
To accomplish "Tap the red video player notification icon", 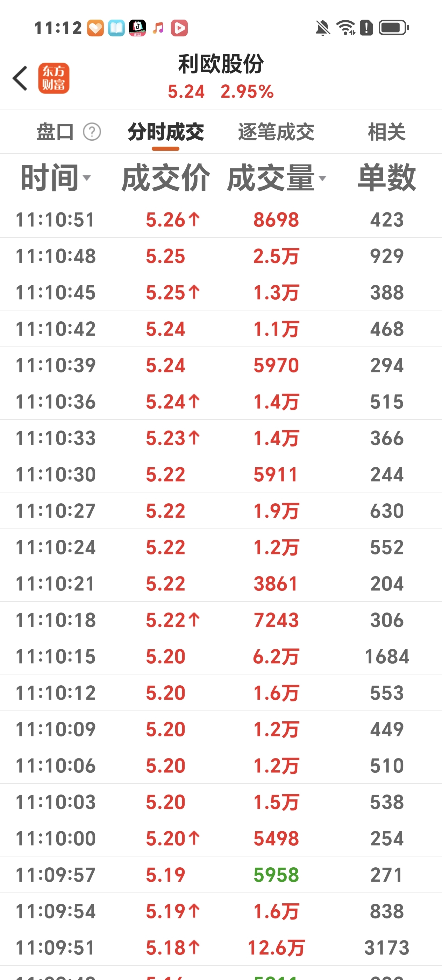I will 179,28.
